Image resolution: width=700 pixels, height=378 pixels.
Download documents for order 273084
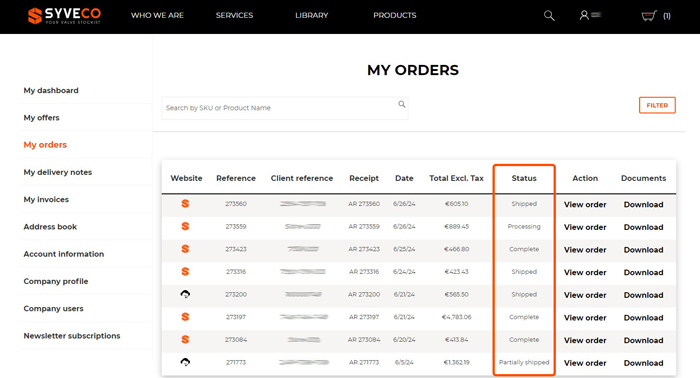click(643, 340)
